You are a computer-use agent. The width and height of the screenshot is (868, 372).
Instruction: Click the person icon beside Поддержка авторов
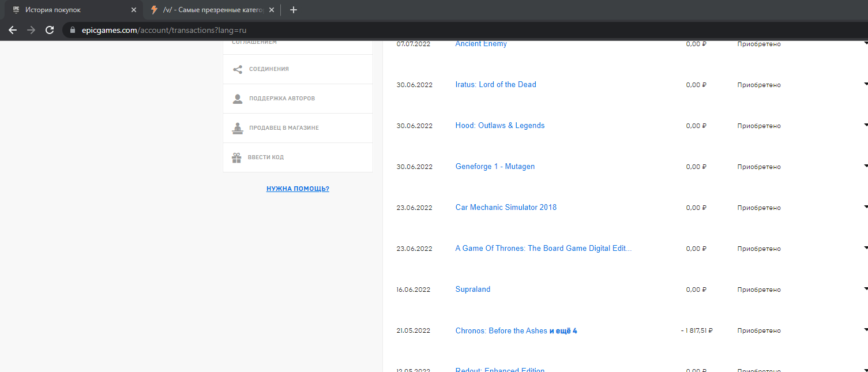pyautogui.click(x=237, y=99)
